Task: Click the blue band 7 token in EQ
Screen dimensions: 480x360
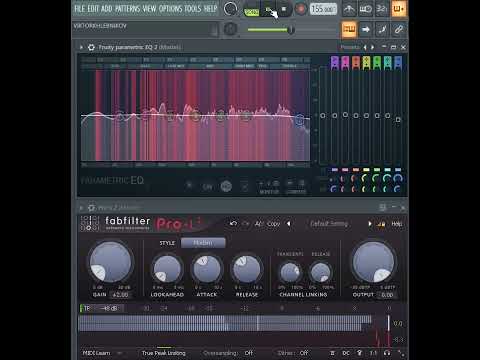Action: [398, 63]
